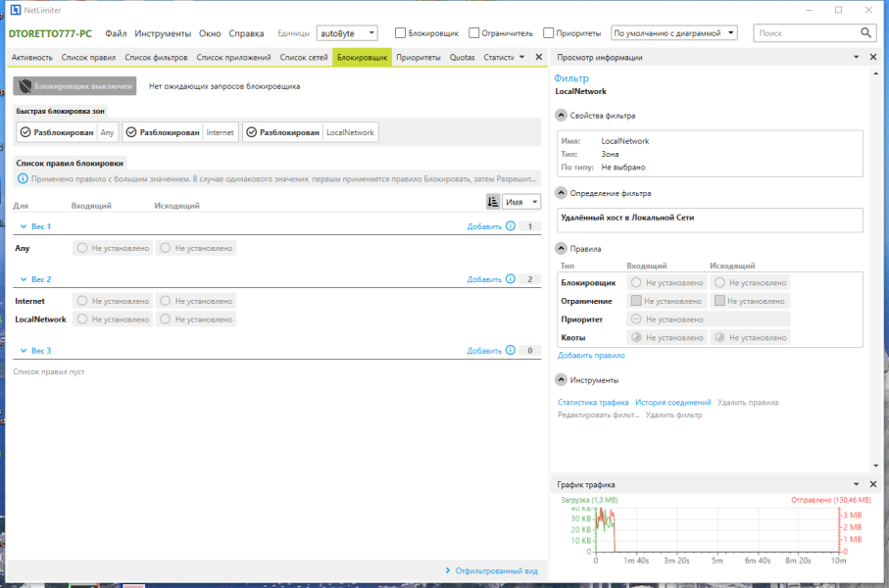The height and width of the screenshot is (588, 889).
Task: Toggle Приоритеты checkbox in top toolbar
Action: click(548, 33)
